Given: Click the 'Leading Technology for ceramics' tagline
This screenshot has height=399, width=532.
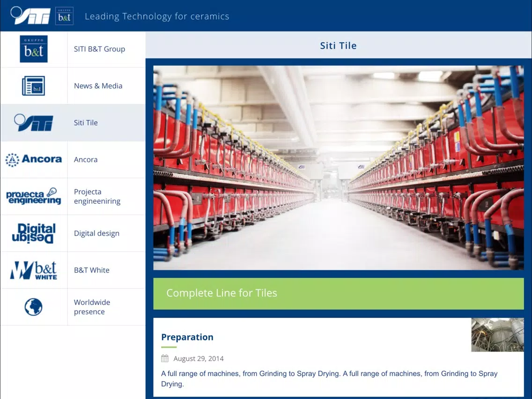Looking at the screenshot, I should click(x=157, y=16).
